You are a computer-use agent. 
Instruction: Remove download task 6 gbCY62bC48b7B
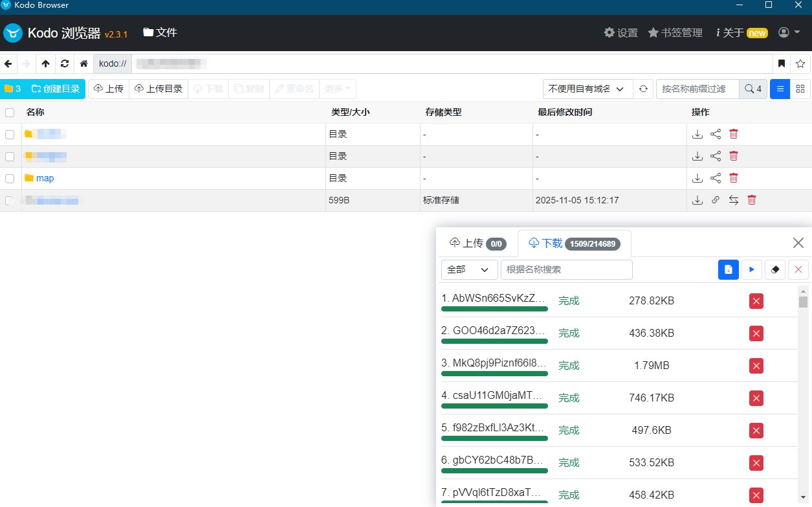[756, 463]
